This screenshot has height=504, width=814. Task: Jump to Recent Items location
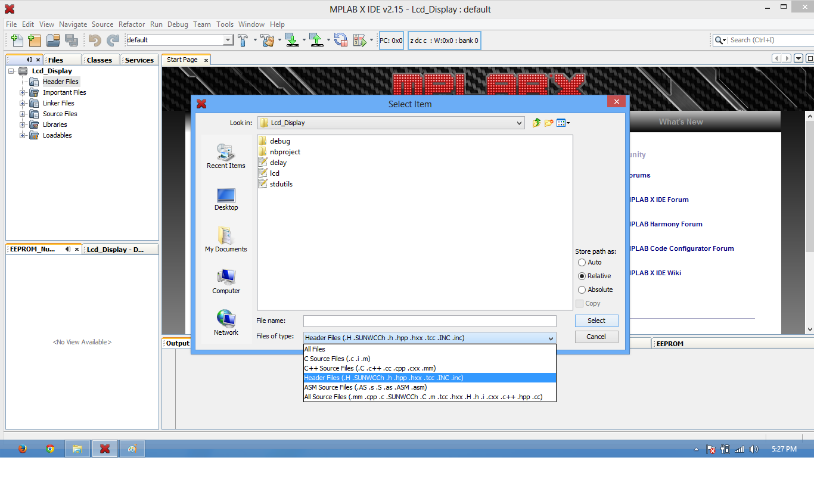tap(226, 156)
